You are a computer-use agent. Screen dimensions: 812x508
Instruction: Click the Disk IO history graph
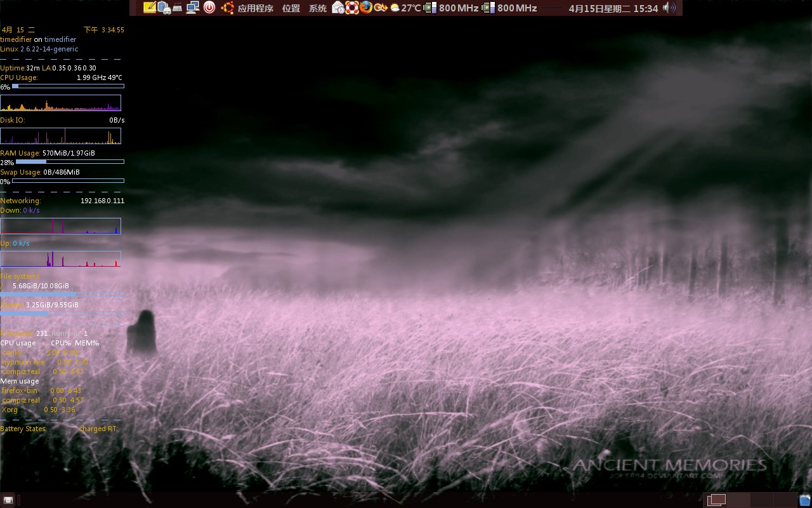(x=60, y=136)
